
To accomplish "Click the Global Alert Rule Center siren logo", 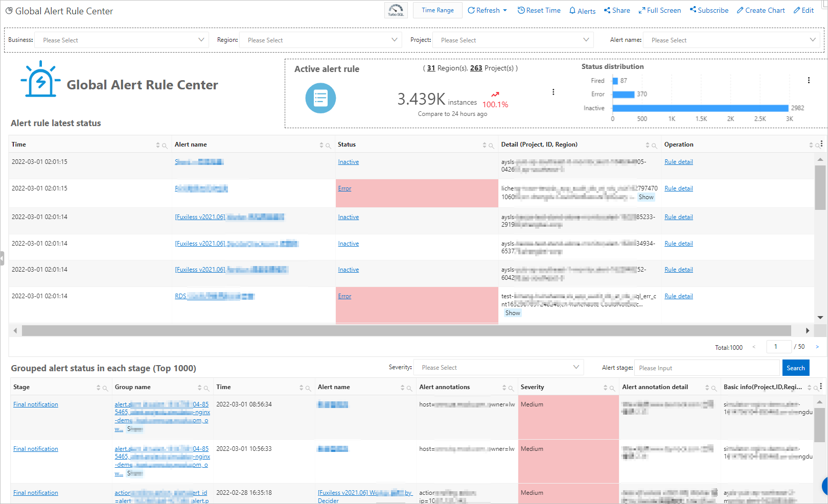I will click(x=40, y=79).
